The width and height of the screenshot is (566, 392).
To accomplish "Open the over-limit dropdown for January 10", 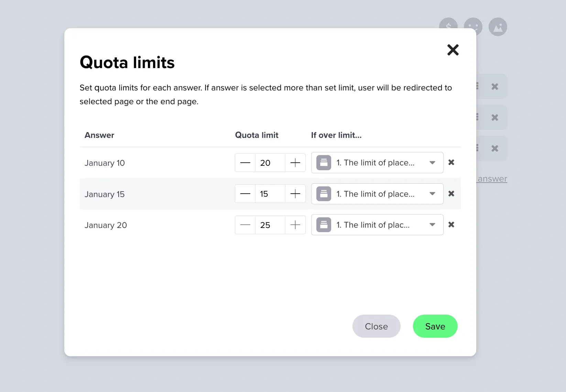I will point(432,163).
